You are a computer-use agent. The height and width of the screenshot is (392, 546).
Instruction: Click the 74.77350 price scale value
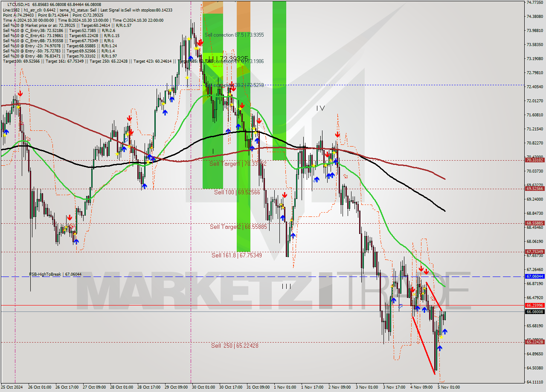pyautogui.click(x=534, y=2)
